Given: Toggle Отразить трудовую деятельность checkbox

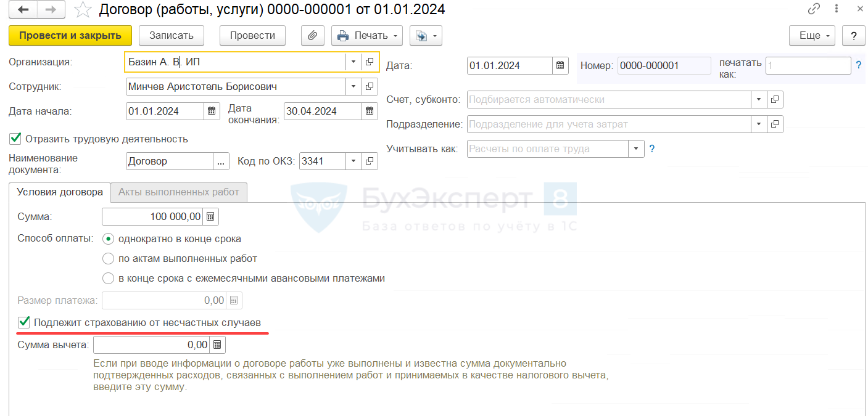Looking at the screenshot, I should click(15, 139).
